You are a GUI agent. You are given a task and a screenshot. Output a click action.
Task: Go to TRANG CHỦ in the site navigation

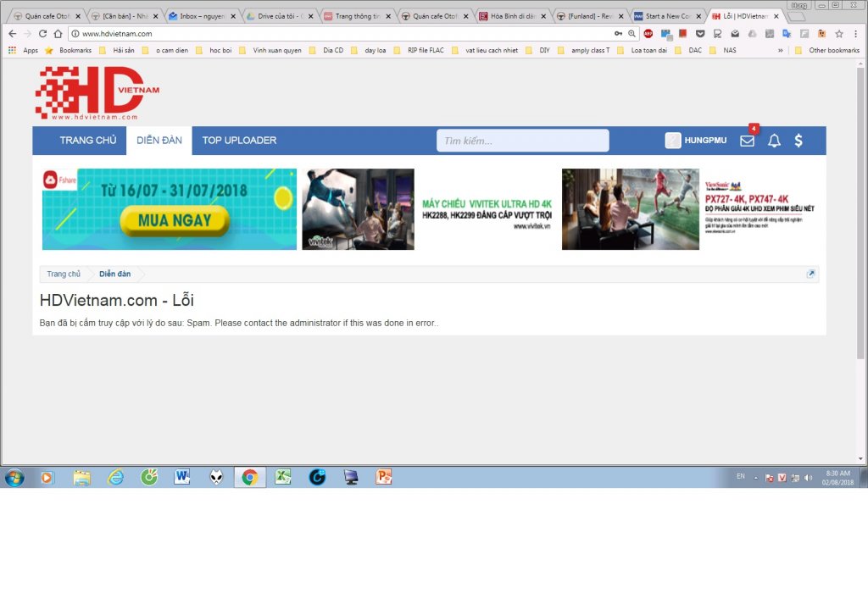[88, 141]
